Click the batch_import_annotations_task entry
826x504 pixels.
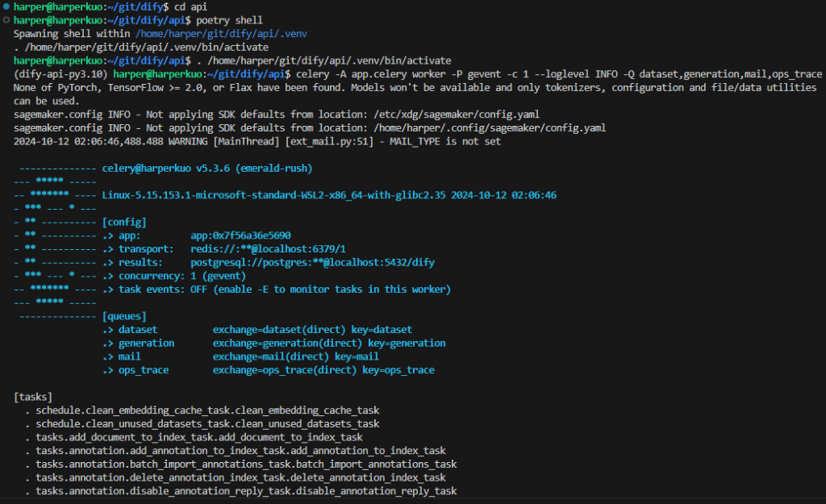tap(246, 464)
